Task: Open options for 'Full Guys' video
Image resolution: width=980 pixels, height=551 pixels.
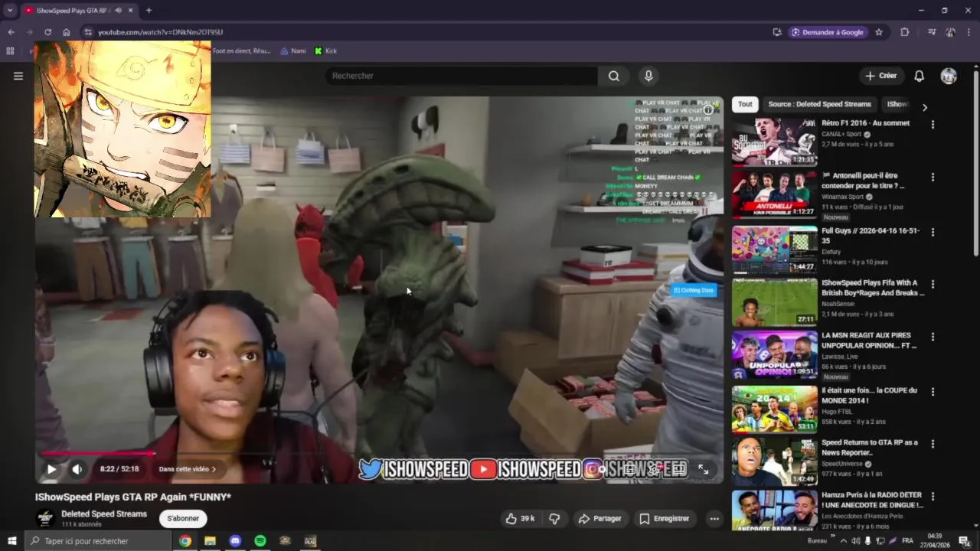Action: point(933,231)
